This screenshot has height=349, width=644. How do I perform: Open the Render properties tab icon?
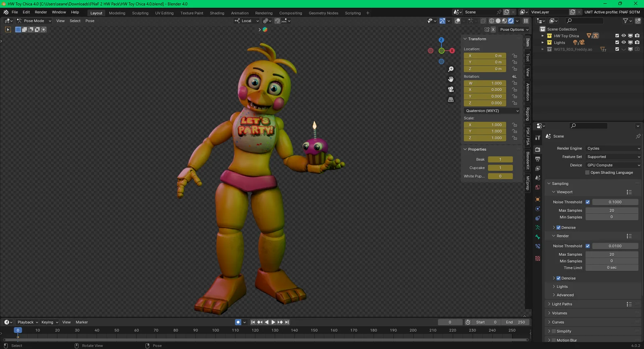[538, 150]
